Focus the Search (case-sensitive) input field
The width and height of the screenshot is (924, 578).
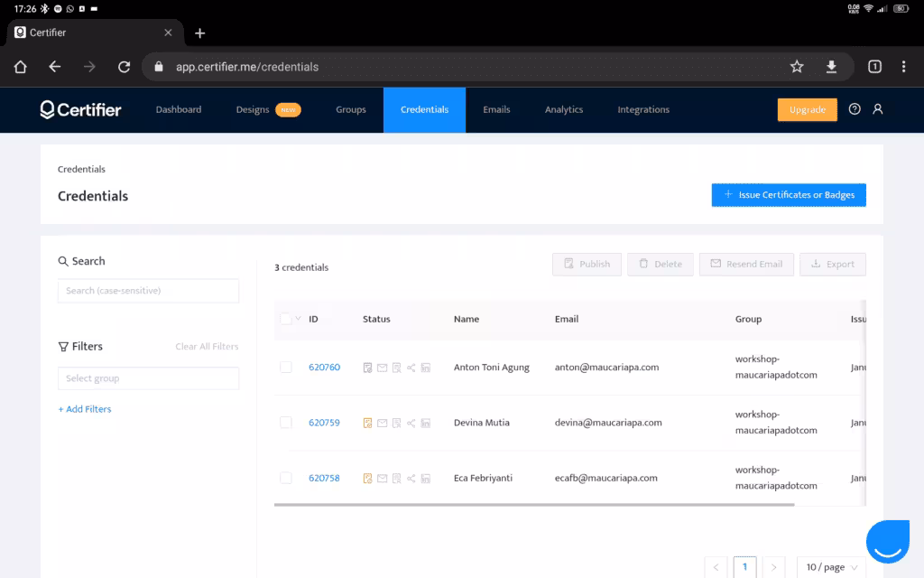click(149, 291)
